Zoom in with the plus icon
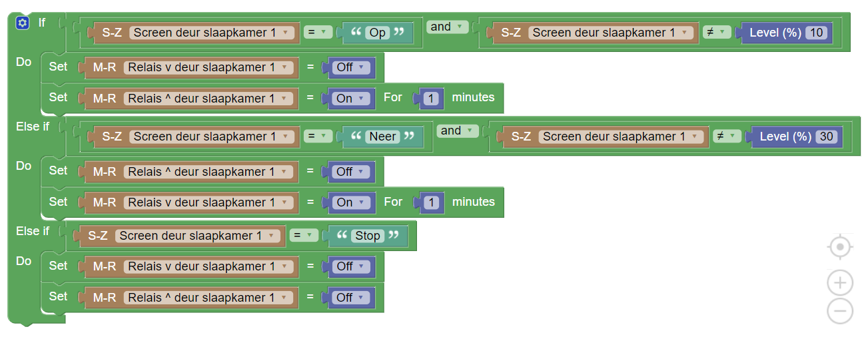The height and width of the screenshot is (337, 868). pos(840,282)
